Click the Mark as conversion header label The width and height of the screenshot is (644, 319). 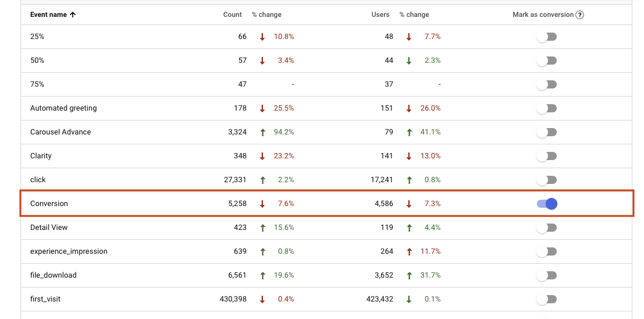543,15
